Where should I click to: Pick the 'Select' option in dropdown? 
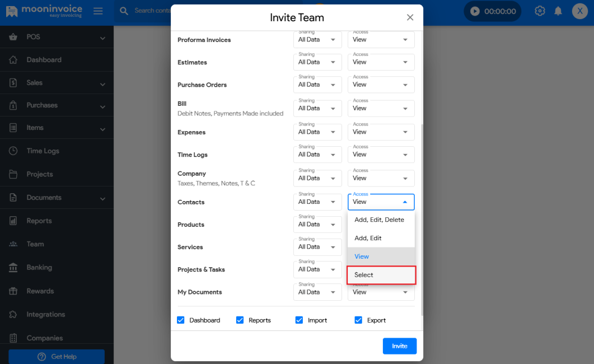click(x=381, y=275)
